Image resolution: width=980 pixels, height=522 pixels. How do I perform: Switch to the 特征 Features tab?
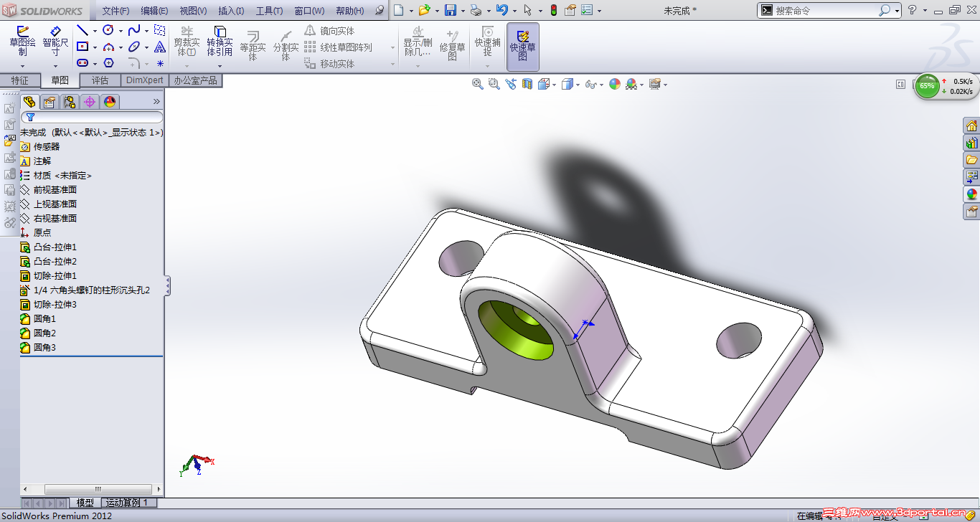pyautogui.click(x=19, y=80)
